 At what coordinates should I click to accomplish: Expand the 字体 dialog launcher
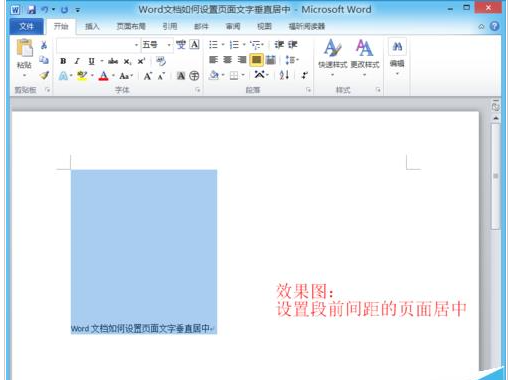tap(197, 90)
